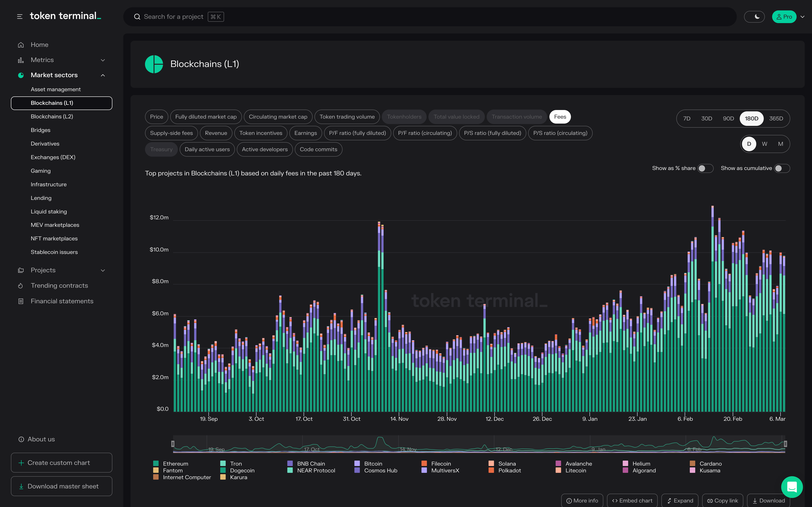Click the Ethereum legend color swatch
812x507 pixels.
pos(156,463)
